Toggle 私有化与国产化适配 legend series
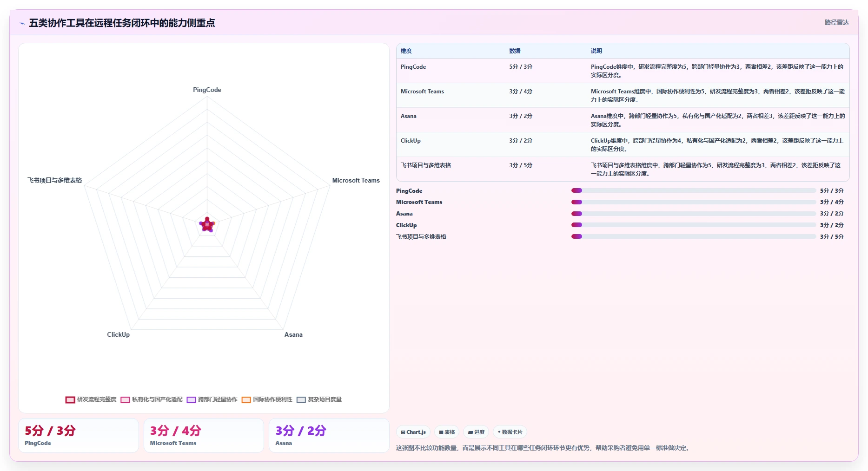Screen dimensions: 868x471 [x=152, y=399]
